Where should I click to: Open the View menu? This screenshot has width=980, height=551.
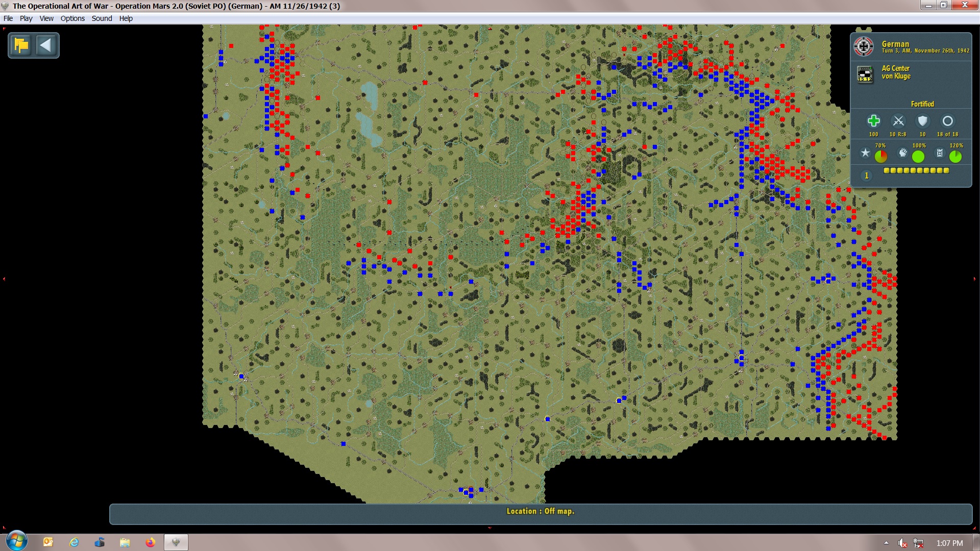pyautogui.click(x=46, y=18)
